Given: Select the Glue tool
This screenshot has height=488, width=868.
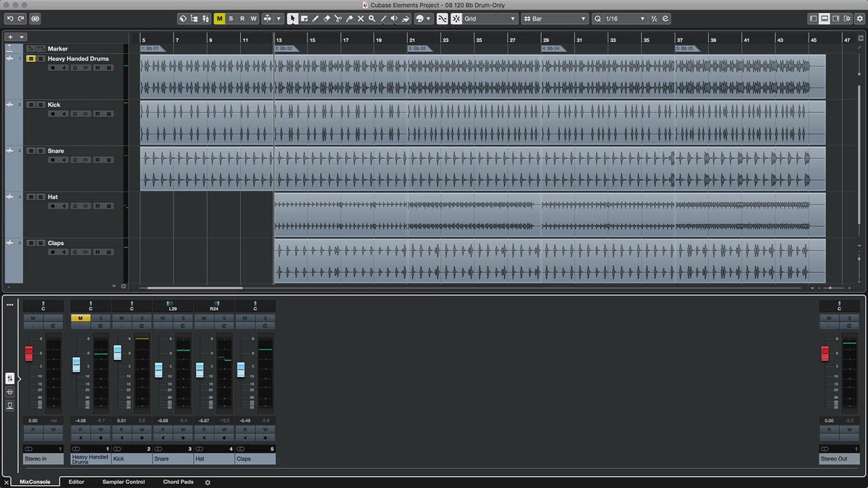Looking at the screenshot, I should click(349, 19).
